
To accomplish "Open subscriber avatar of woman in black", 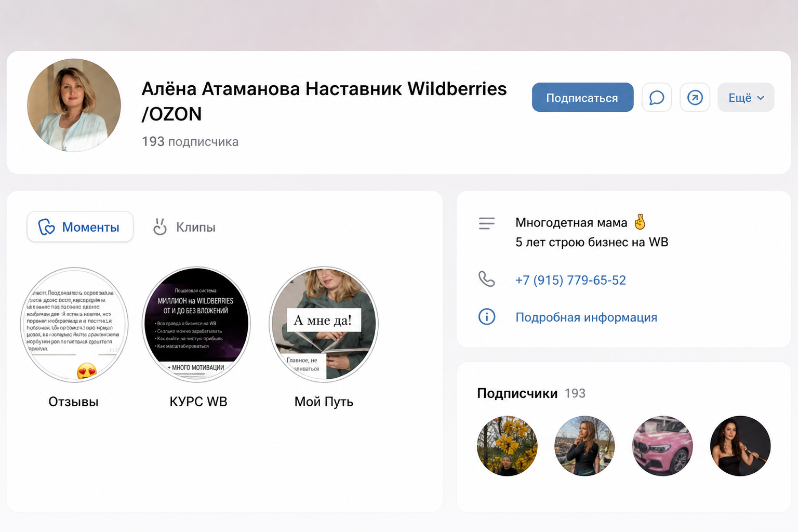I will pyautogui.click(x=740, y=446).
